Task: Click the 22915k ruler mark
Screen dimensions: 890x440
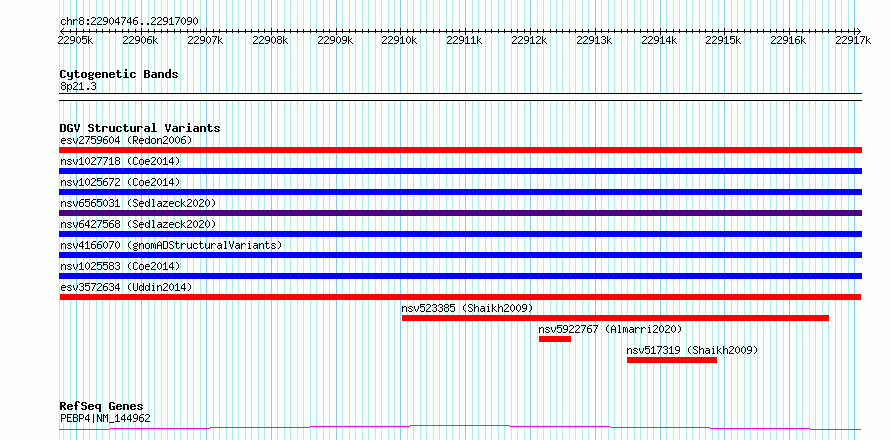Action: click(x=724, y=40)
